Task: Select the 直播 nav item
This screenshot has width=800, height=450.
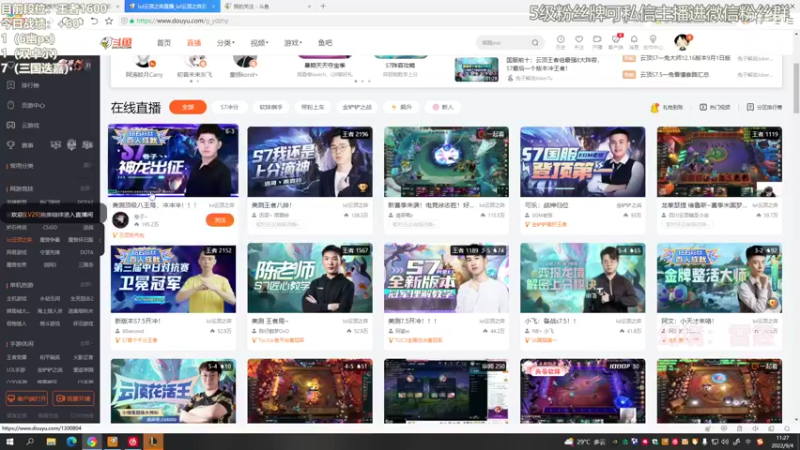Action: click(x=194, y=43)
